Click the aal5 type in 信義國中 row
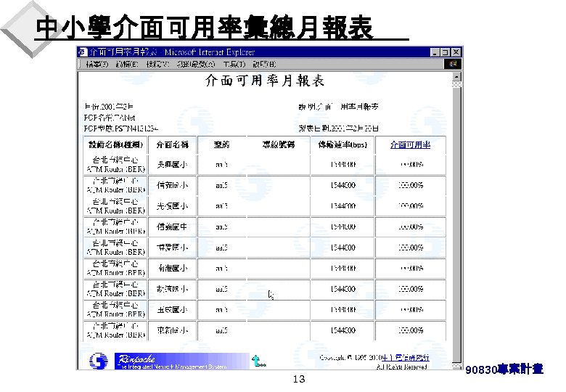 click(x=221, y=227)
